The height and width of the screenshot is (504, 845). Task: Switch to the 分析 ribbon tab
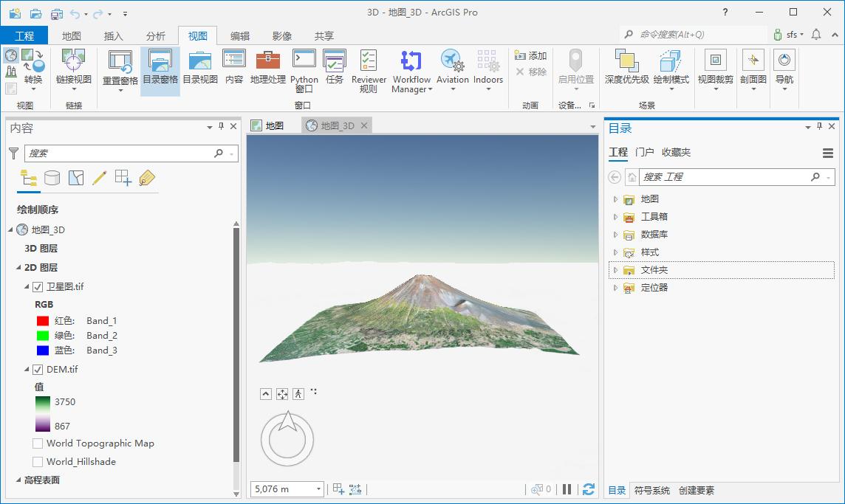(x=155, y=35)
